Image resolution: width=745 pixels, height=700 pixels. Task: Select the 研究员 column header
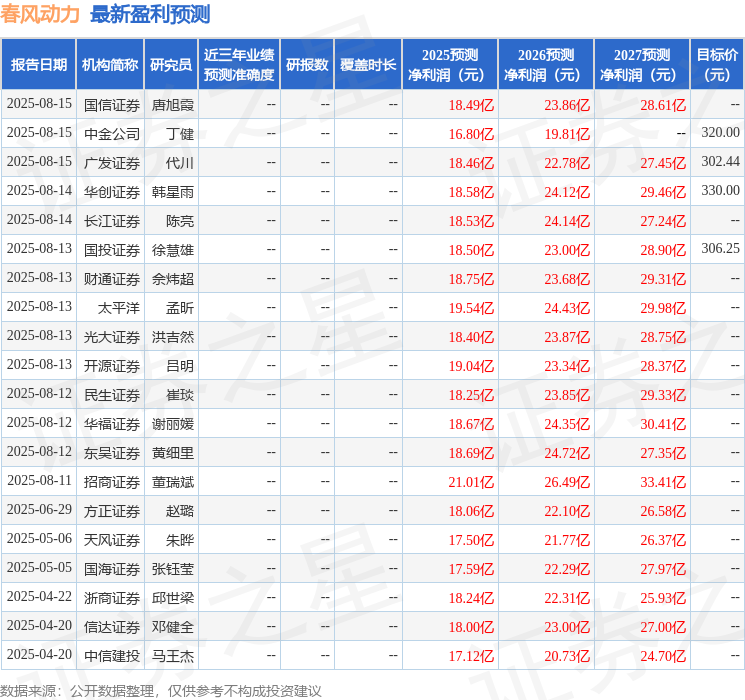(171, 65)
